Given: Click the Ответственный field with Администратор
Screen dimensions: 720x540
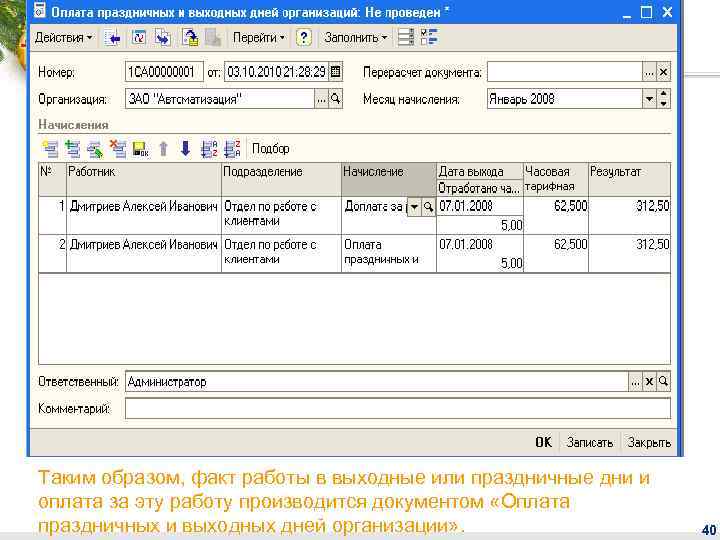Looking at the screenshot, I should tap(377, 382).
